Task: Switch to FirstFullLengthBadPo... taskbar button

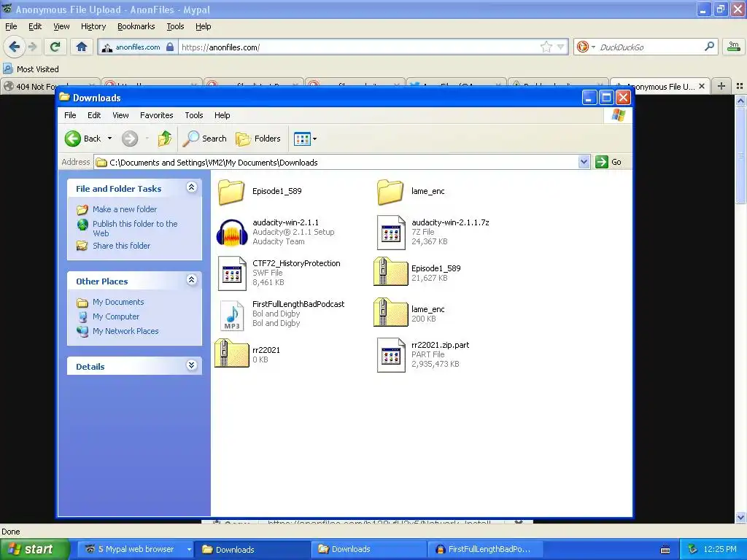Action: [485, 549]
